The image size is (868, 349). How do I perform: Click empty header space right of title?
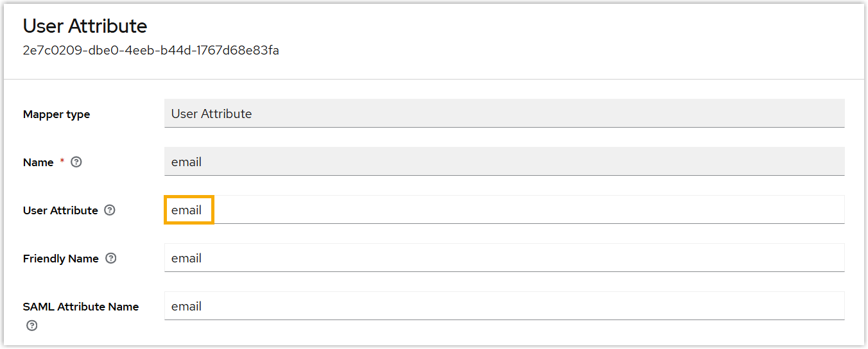click(514, 32)
